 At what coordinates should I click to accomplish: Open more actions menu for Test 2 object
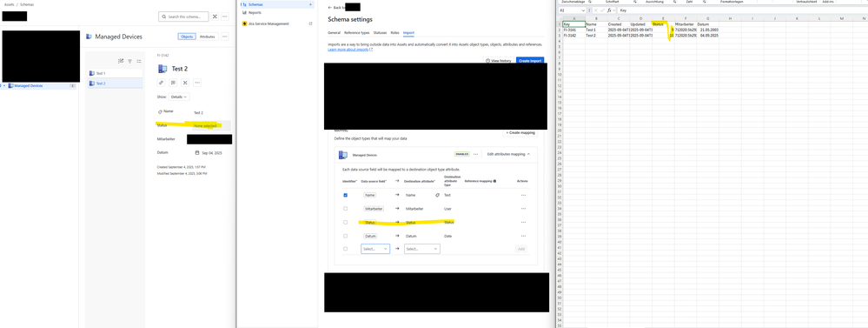(x=197, y=83)
